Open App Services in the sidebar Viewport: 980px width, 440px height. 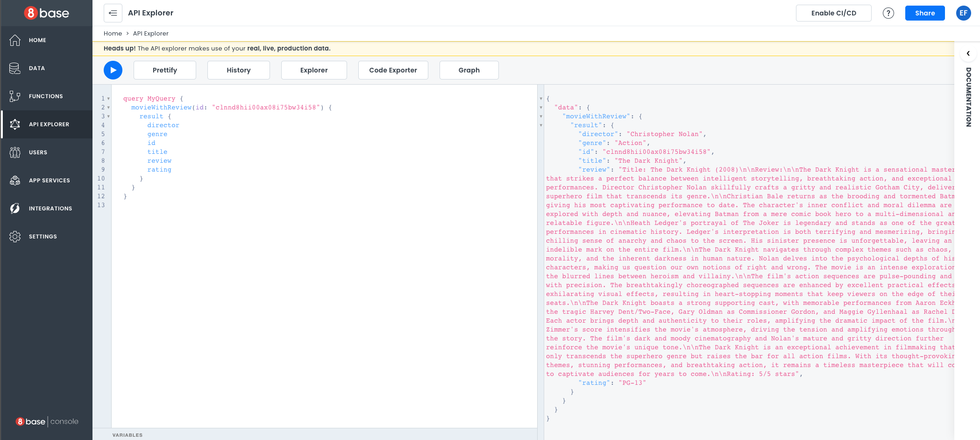[x=49, y=180]
